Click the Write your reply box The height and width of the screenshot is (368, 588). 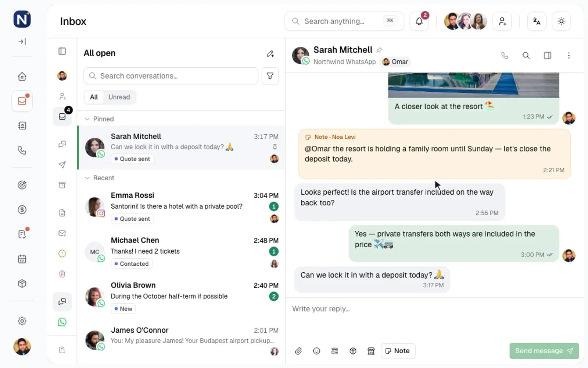click(x=434, y=309)
